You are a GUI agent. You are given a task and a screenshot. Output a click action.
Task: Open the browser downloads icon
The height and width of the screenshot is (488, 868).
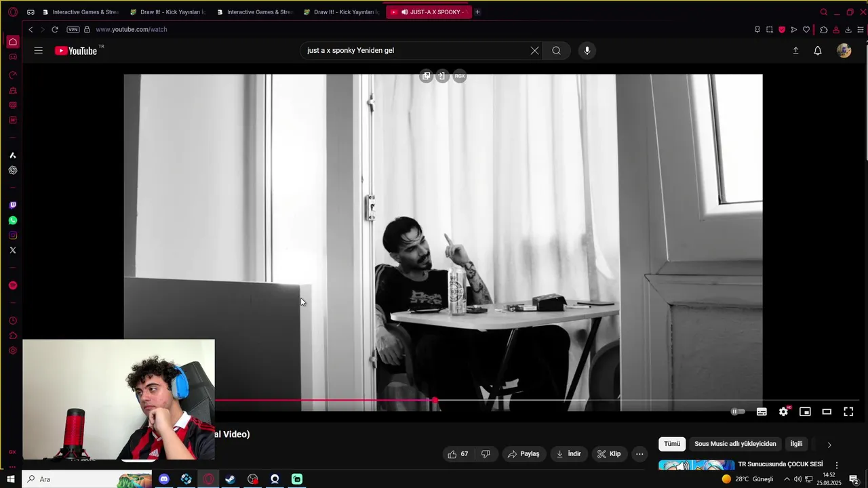(x=848, y=29)
